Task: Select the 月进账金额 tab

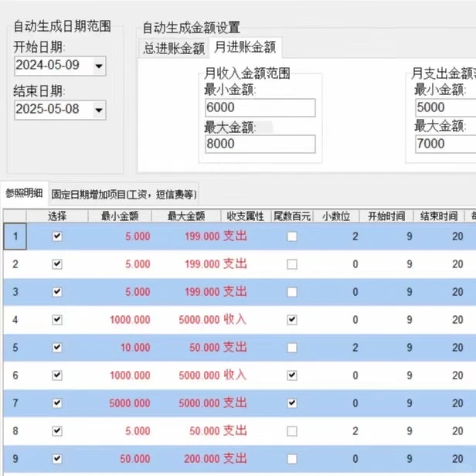Action: (x=245, y=47)
